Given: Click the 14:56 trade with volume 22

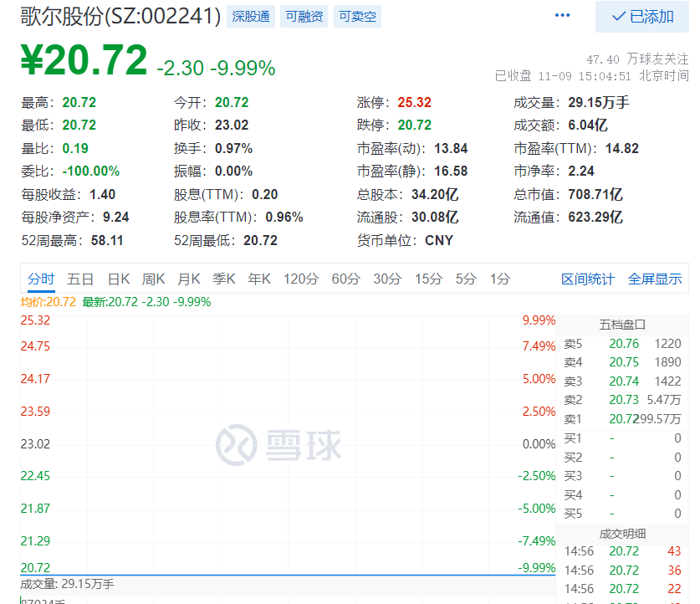Looking at the screenshot, I should click(622, 589).
